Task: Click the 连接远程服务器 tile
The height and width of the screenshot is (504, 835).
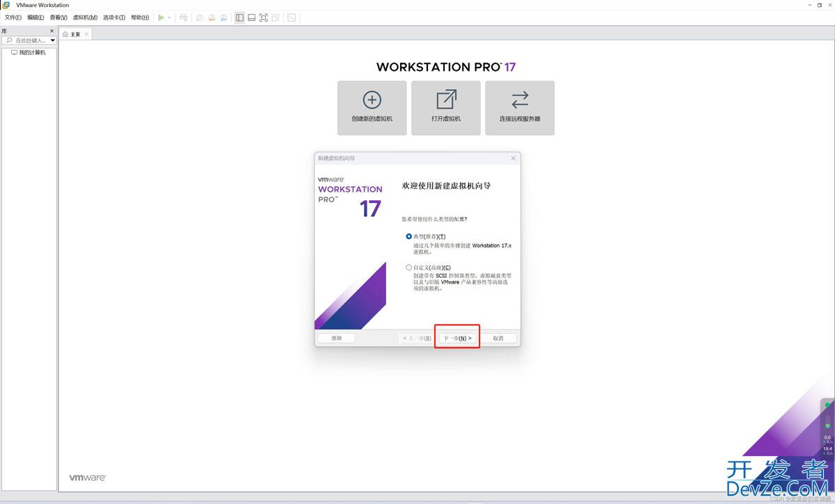Action: [520, 108]
